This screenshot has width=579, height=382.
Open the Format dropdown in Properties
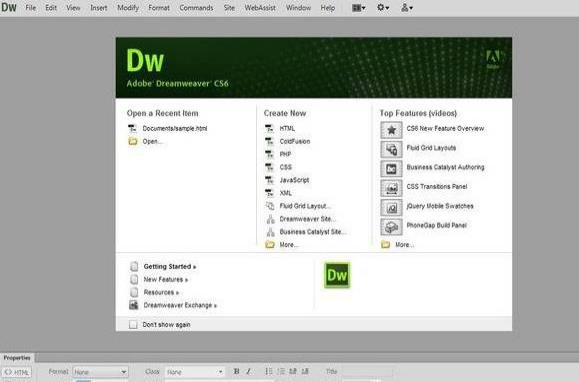tap(100, 372)
